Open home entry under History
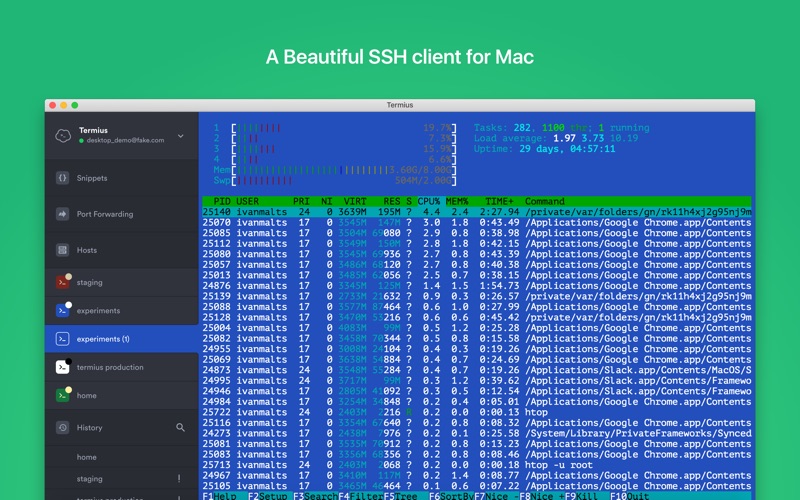The image size is (800, 500). [x=87, y=457]
